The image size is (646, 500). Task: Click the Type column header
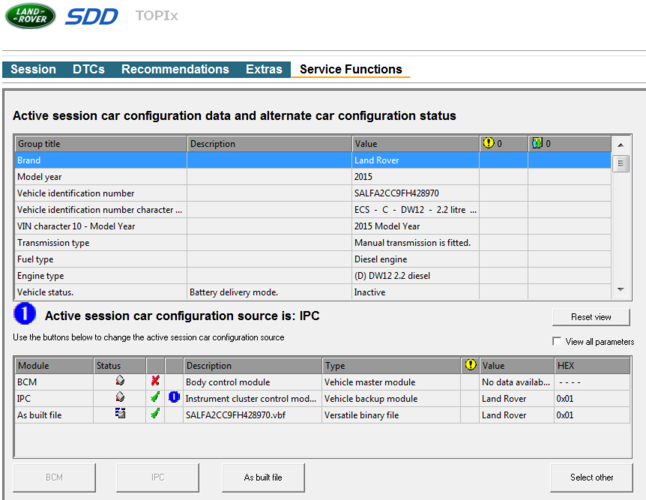tap(391, 366)
